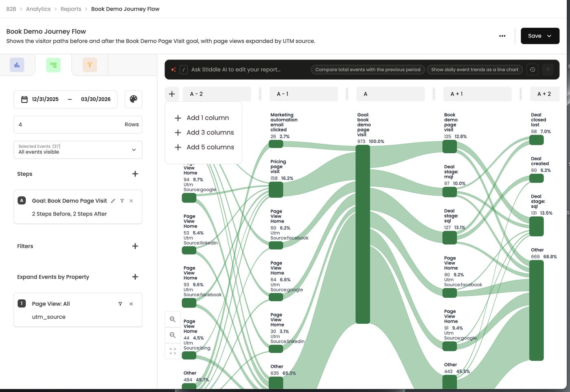Go to B2B breadcrumb
Screen dimensions: 570x392
pyautogui.click(x=11, y=9)
